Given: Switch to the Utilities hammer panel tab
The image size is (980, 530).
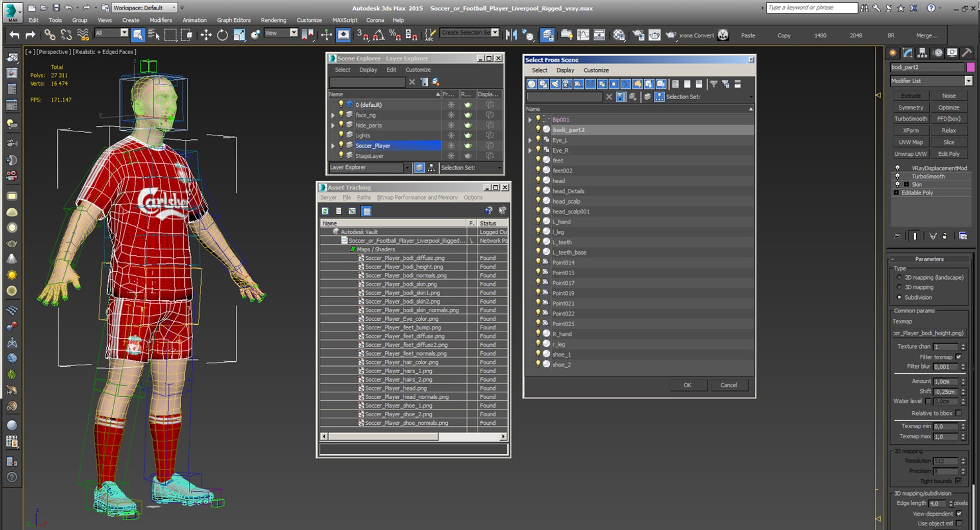Looking at the screenshot, I should pyautogui.click(x=967, y=53).
